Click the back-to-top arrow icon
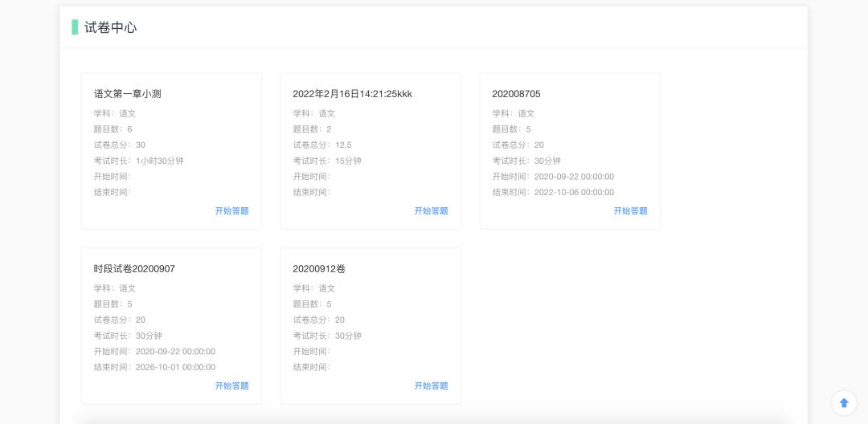 [844, 403]
